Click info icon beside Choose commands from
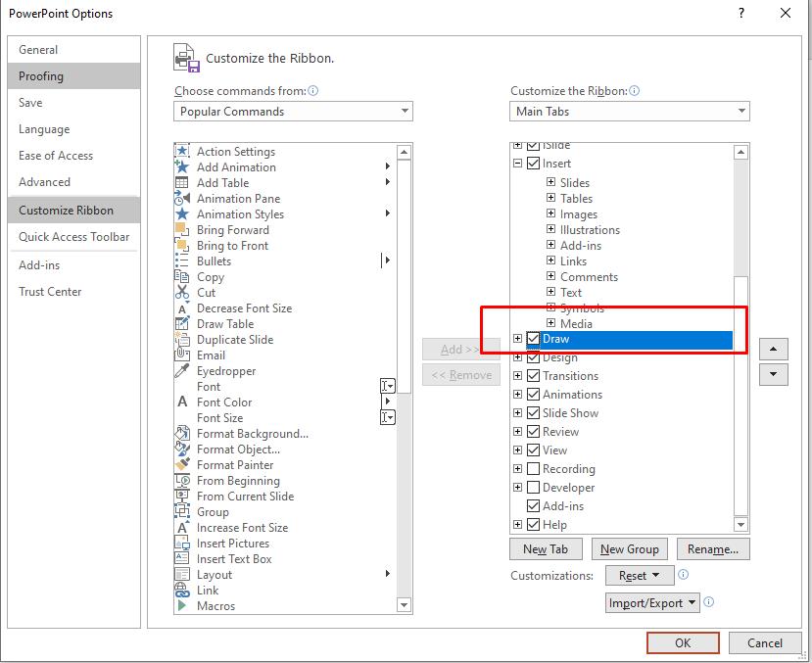This screenshot has width=812, height=663. [x=313, y=91]
